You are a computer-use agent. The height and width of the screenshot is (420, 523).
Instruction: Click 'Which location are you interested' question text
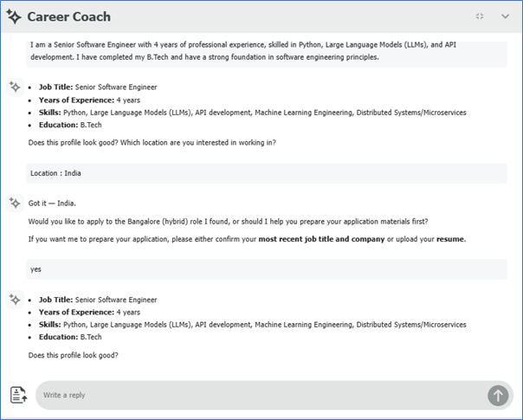pyautogui.click(x=199, y=142)
